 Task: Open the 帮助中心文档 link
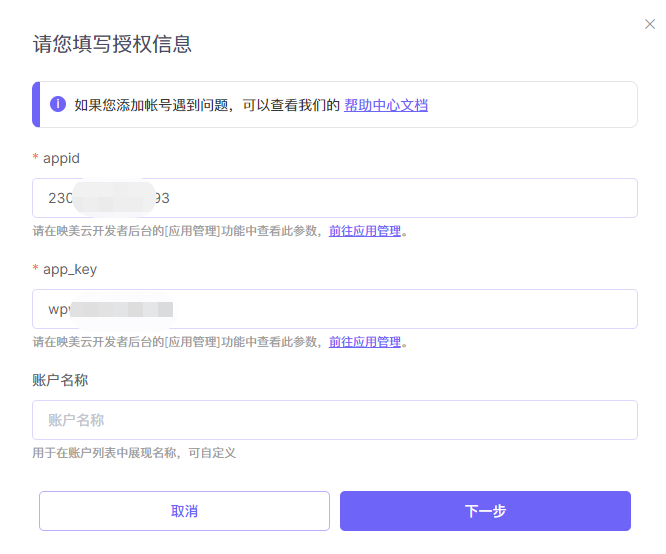point(386,105)
